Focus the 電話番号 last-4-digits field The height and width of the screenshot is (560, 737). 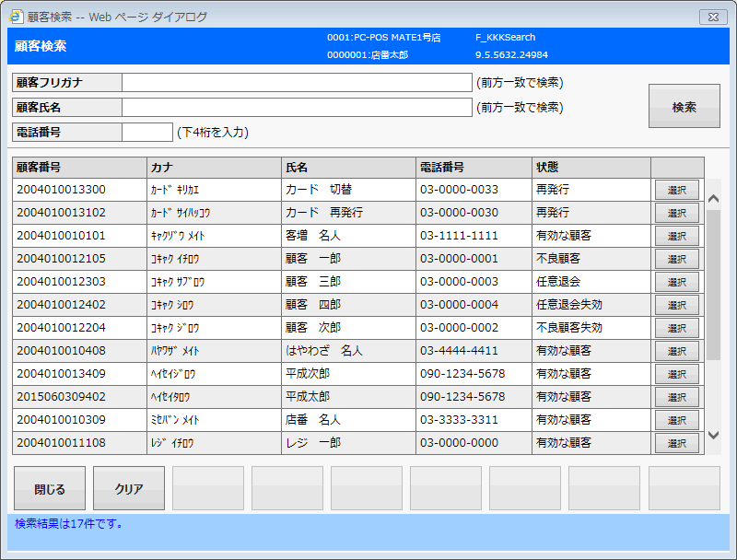click(x=147, y=132)
